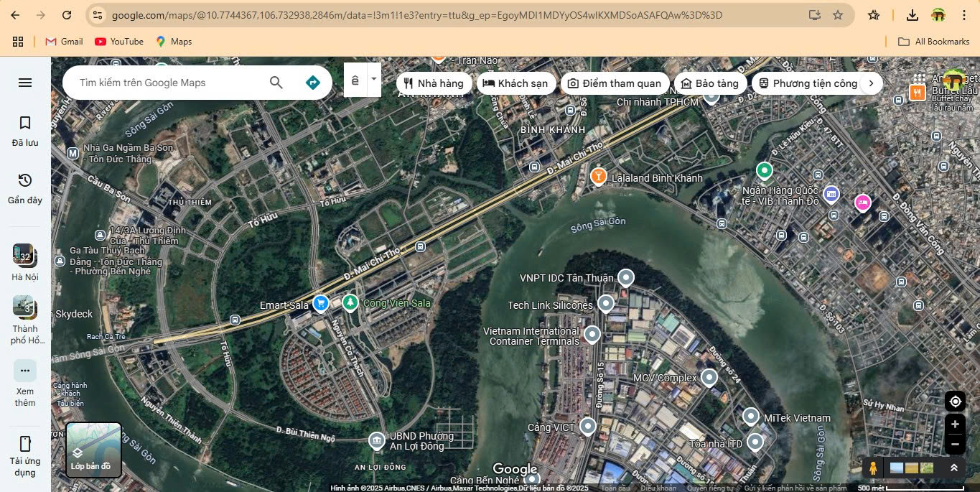The image size is (980, 492).
Task: Click the magnifier search icon
Action: (x=276, y=83)
